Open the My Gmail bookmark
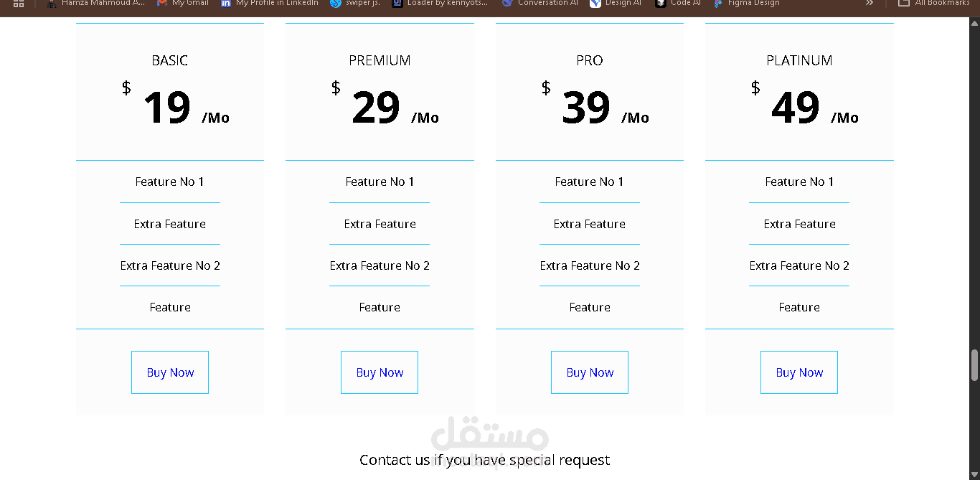 [x=183, y=4]
